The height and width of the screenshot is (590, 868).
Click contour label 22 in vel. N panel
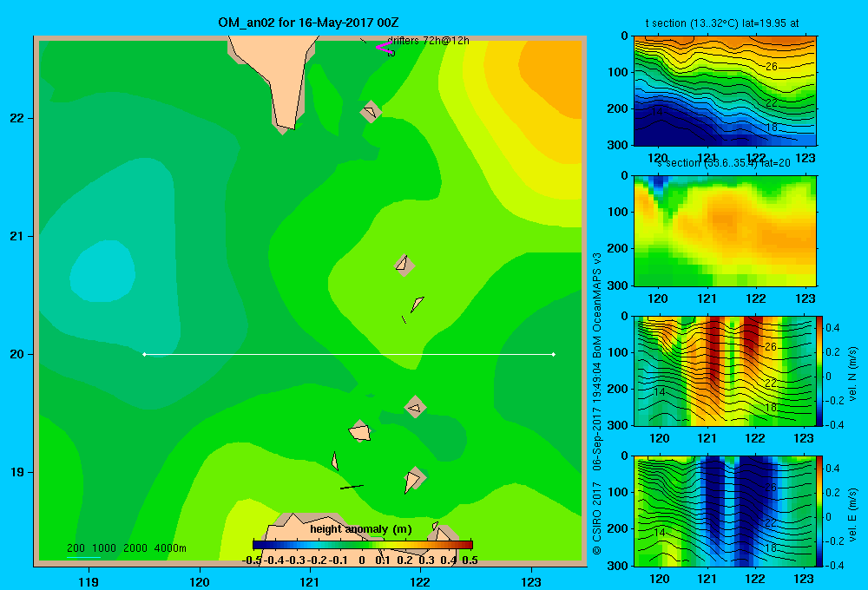(x=771, y=383)
